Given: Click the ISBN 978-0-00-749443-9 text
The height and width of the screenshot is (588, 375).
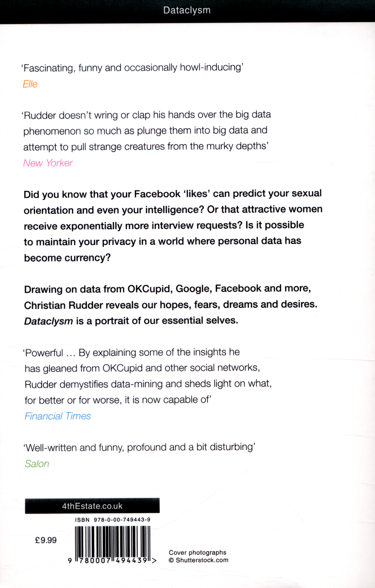Looking at the screenshot, I should [x=113, y=520].
